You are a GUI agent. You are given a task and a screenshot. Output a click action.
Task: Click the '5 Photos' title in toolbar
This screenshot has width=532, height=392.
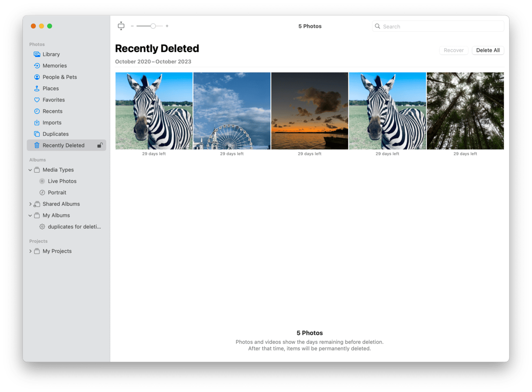click(310, 26)
